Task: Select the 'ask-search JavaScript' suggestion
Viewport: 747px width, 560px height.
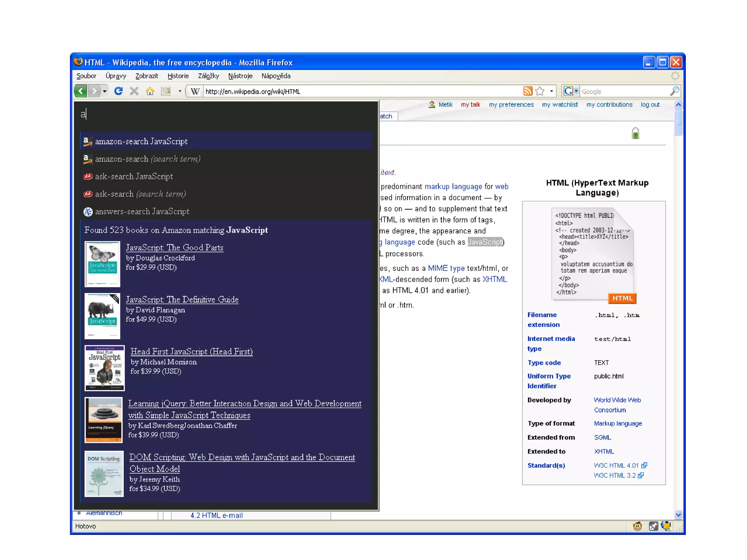Action: click(x=134, y=176)
